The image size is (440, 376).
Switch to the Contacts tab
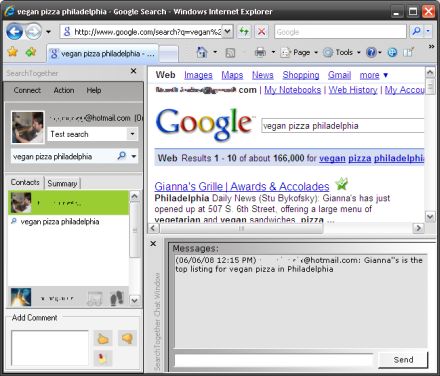click(x=25, y=182)
